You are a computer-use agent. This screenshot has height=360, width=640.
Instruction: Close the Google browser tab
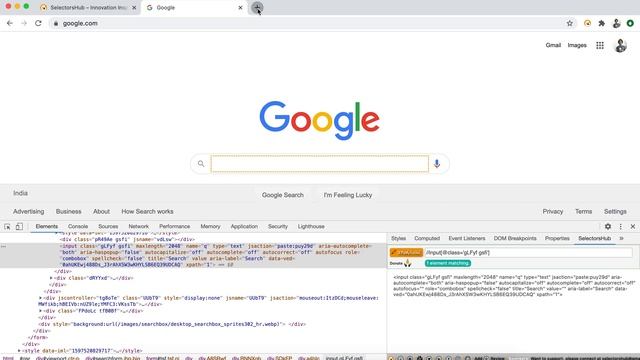[x=240, y=7]
